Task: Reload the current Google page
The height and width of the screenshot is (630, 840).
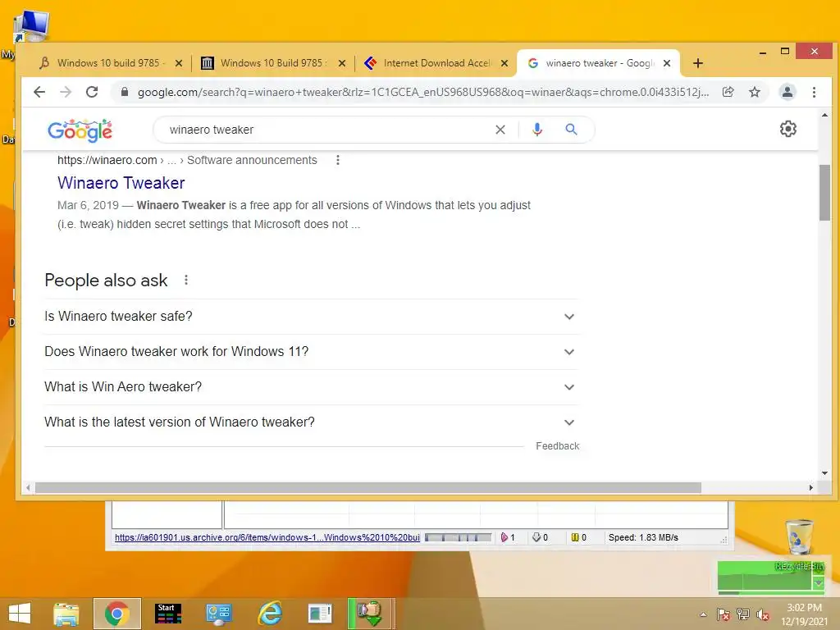Action: [92, 92]
